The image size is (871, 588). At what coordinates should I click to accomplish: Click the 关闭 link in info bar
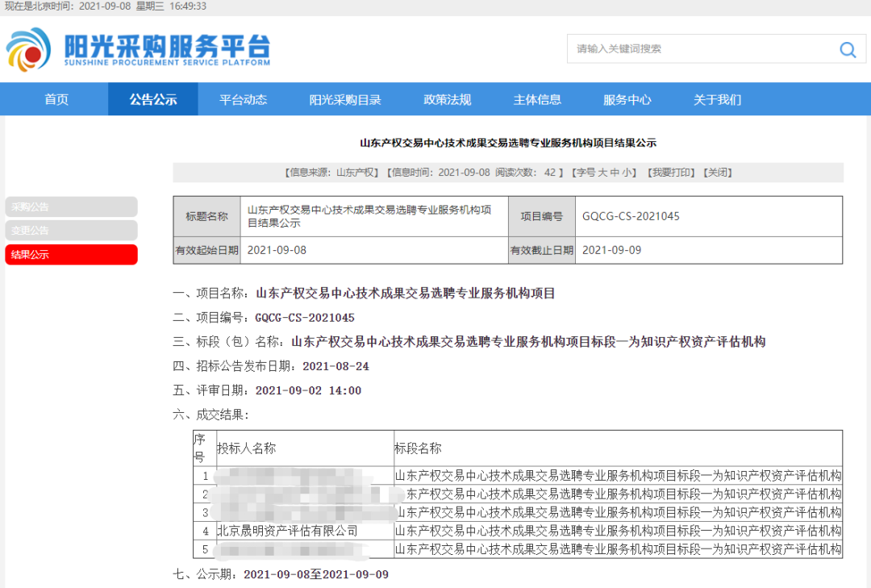(x=718, y=173)
